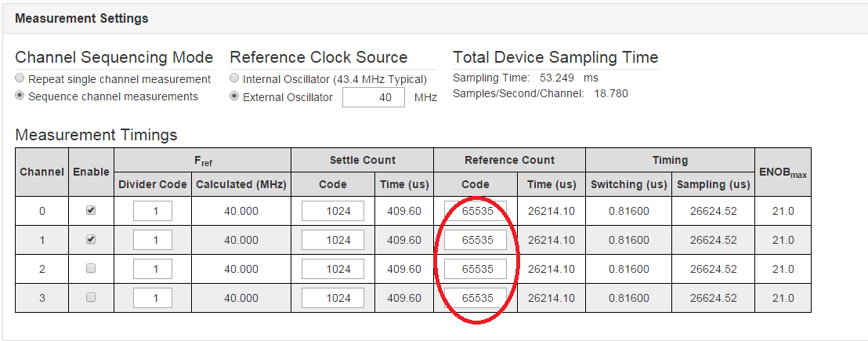
Task: Enable channel 2 checkbox
Action: point(91,268)
